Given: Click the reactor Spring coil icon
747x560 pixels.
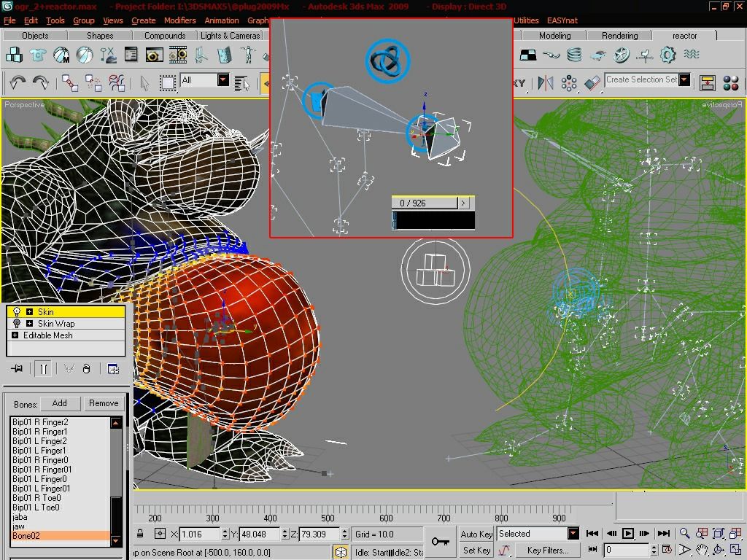Looking at the screenshot, I should click(575, 55).
